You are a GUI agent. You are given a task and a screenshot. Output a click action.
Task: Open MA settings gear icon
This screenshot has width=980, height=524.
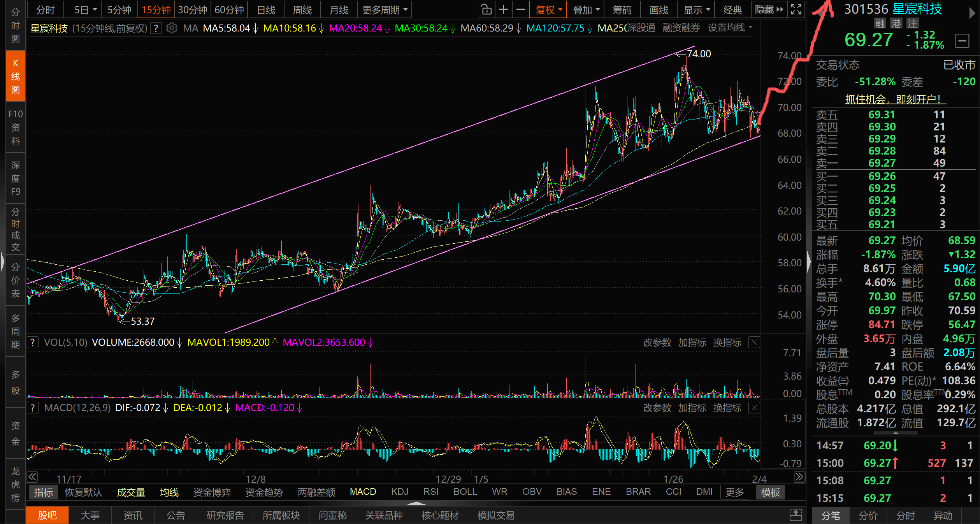click(x=172, y=28)
